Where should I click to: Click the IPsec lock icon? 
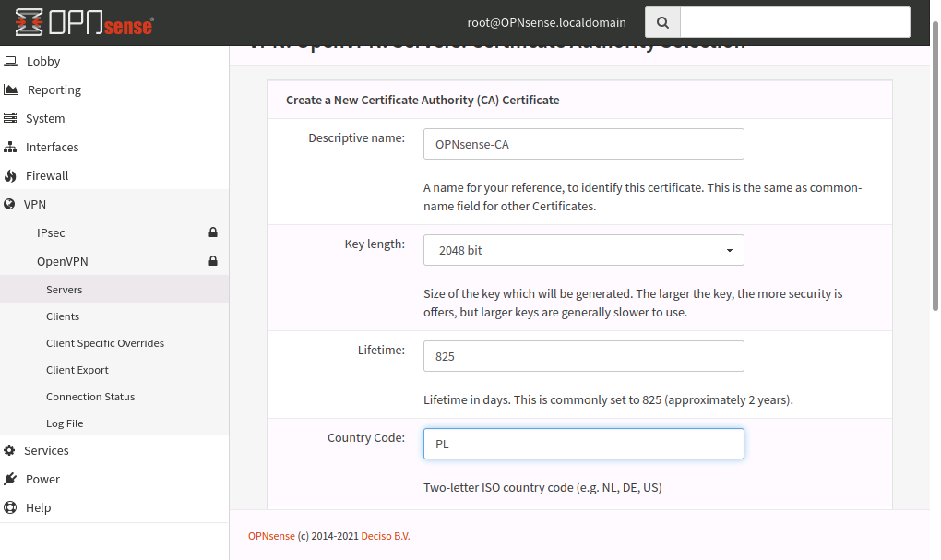tap(213, 233)
